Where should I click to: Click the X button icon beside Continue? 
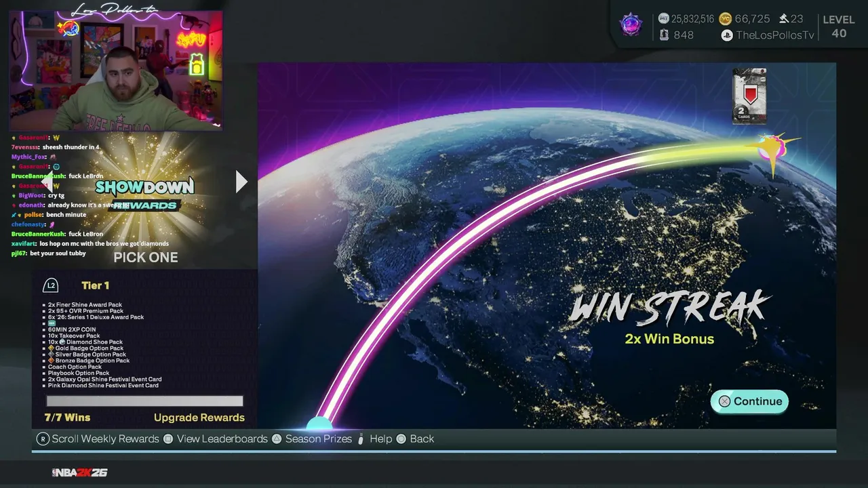click(x=724, y=401)
